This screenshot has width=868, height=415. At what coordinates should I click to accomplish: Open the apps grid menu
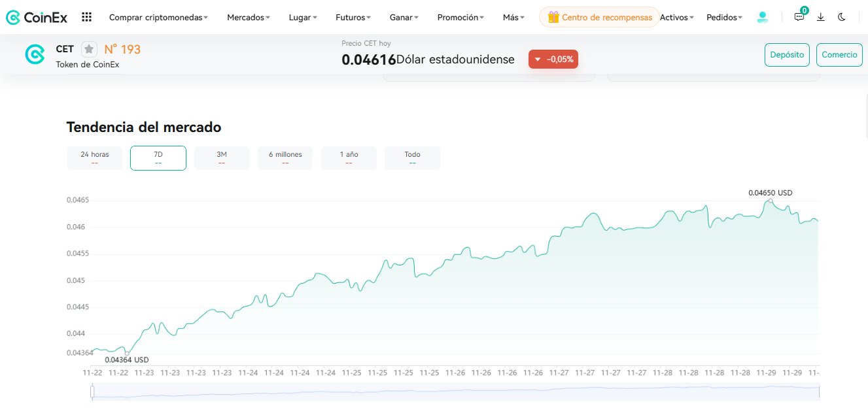(x=86, y=18)
